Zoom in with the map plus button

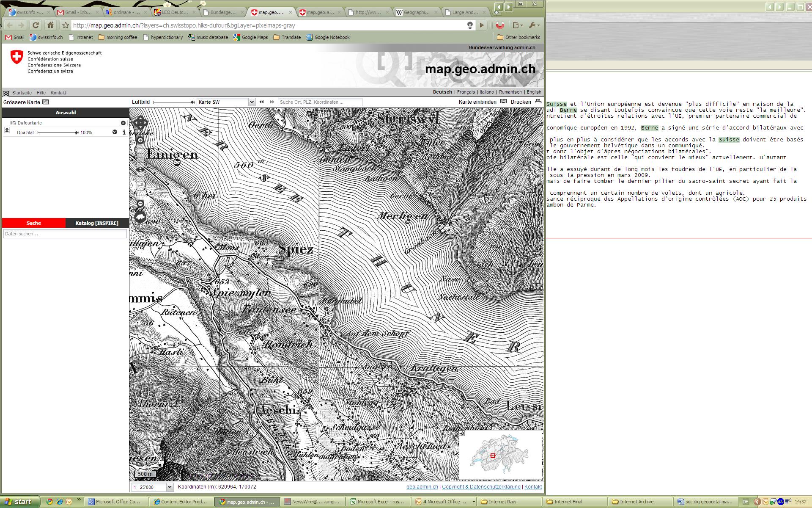(x=140, y=141)
